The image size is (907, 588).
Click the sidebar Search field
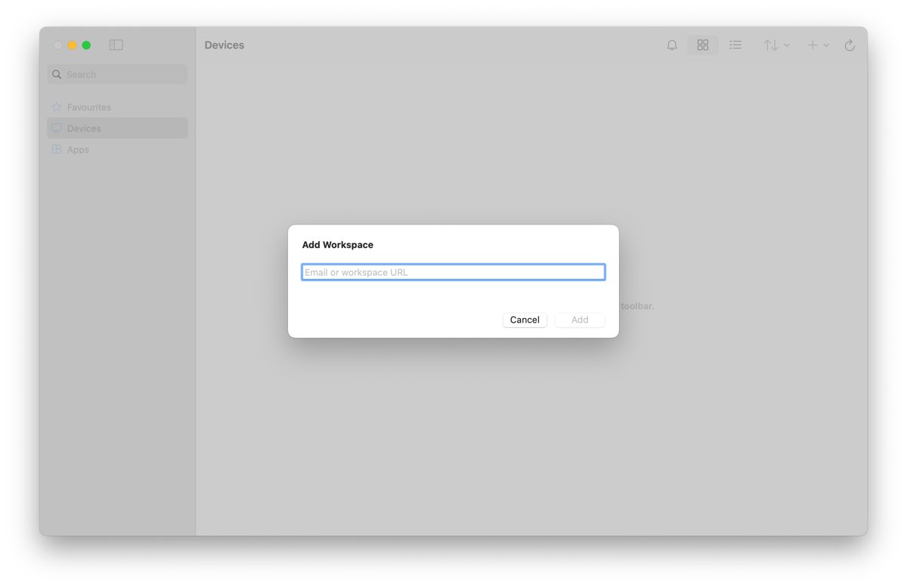pyautogui.click(x=117, y=74)
